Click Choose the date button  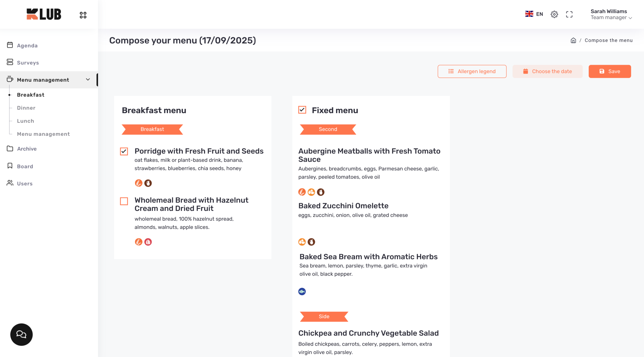[x=547, y=71]
